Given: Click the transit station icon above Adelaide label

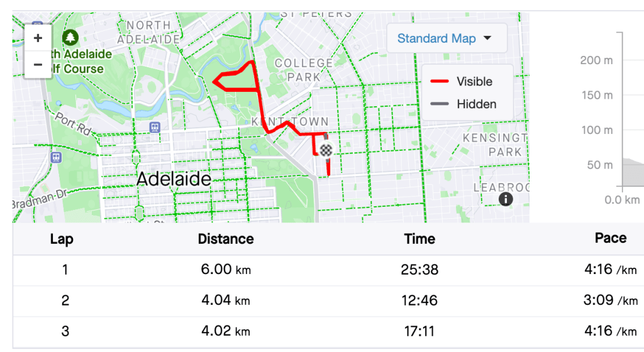Looking at the screenshot, I should (155, 127).
